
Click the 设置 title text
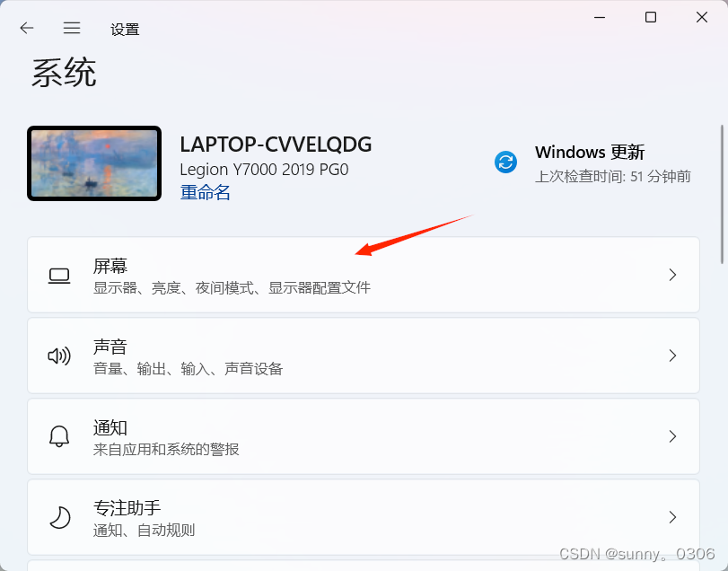125,28
